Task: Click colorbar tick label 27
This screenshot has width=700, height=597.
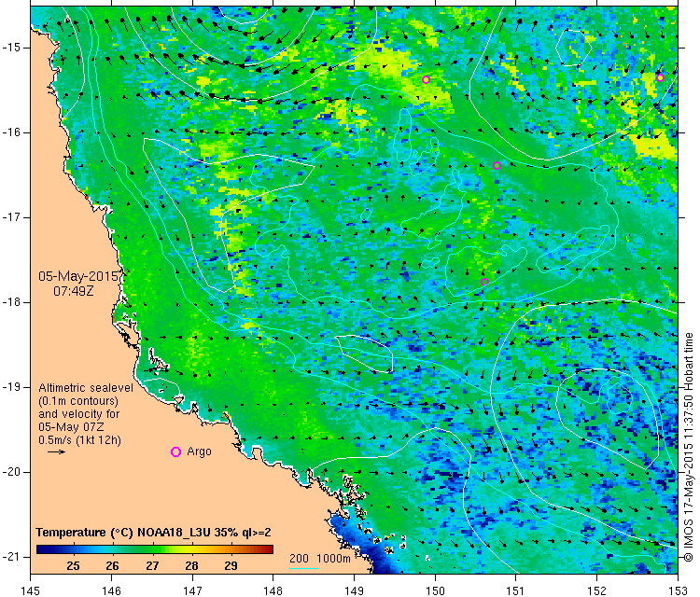Action: tap(152, 566)
